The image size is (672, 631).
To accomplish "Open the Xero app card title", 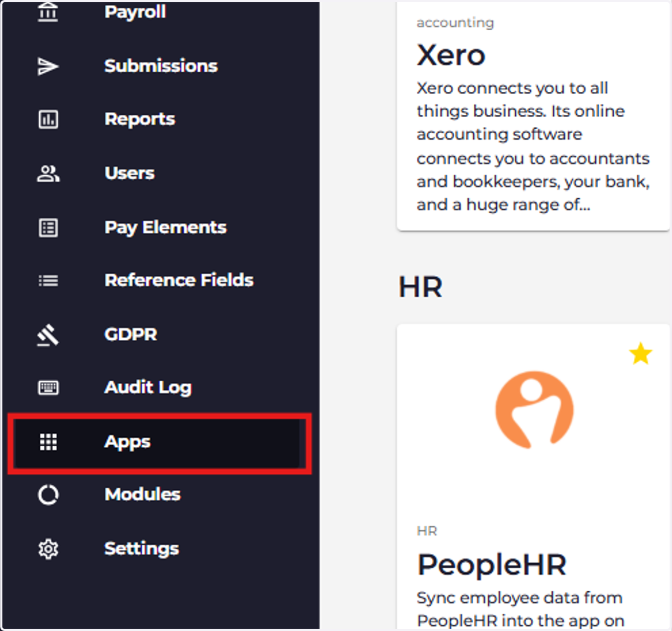I will [451, 55].
